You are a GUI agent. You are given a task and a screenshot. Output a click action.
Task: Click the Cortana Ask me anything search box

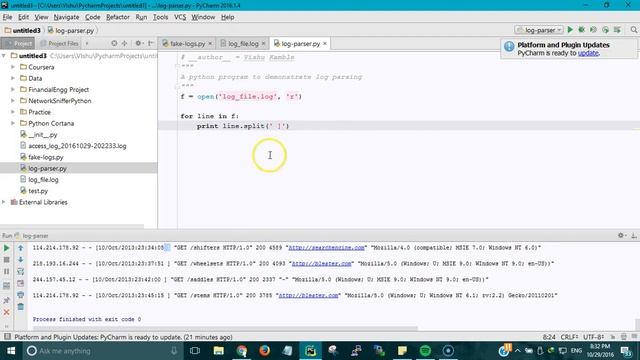102,351
